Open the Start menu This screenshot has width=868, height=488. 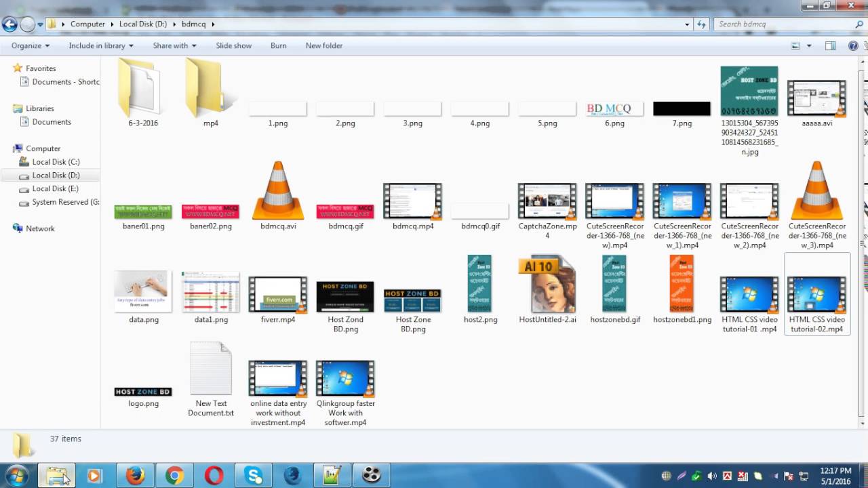coord(16,475)
